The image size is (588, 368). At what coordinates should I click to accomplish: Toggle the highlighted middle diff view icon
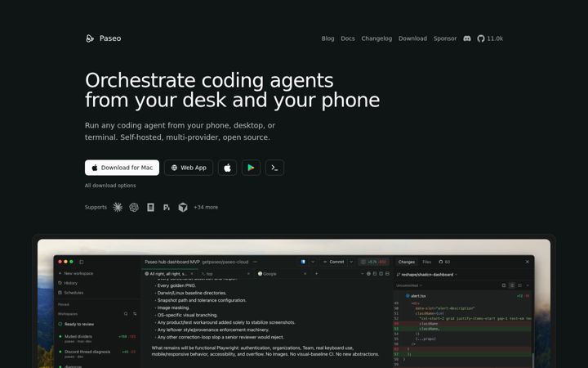pos(512,285)
